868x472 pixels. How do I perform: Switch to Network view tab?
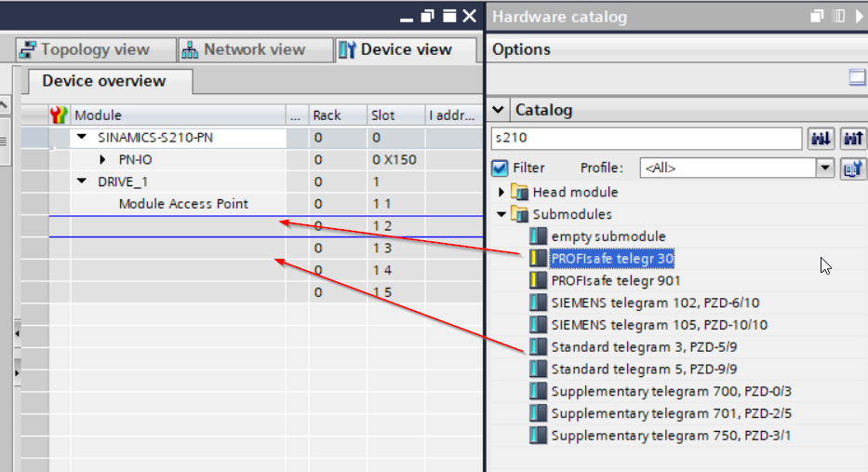coord(255,50)
